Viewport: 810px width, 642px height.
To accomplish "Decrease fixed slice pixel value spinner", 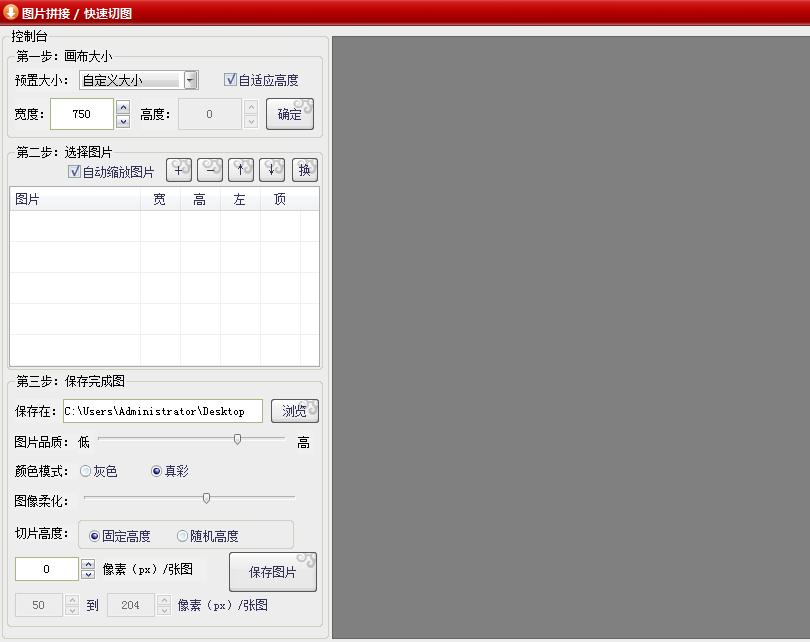I will (88, 574).
